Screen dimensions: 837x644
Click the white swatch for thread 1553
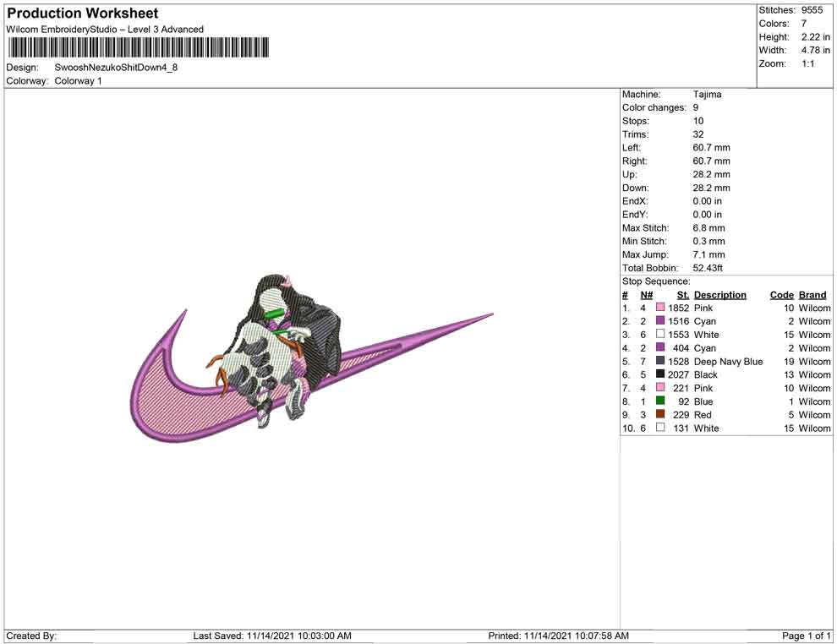pyautogui.click(x=660, y=334)
